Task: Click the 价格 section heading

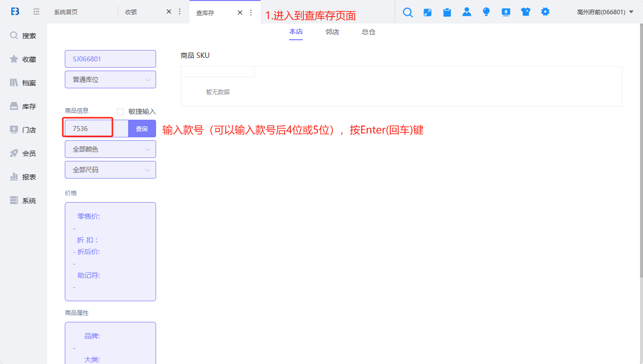Action: coord(71,193)
